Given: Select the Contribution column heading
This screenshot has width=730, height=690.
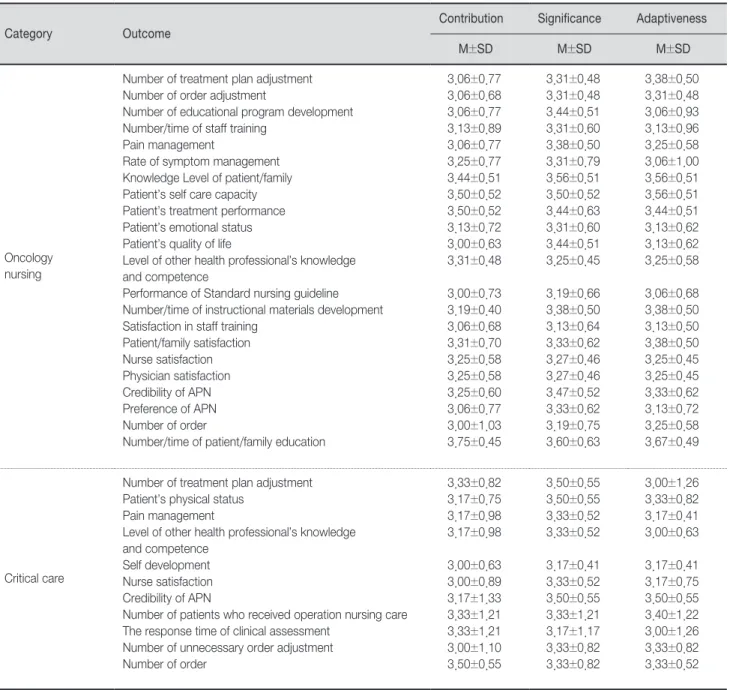Looking at the screenshot, I should click(x=471, y=19).
